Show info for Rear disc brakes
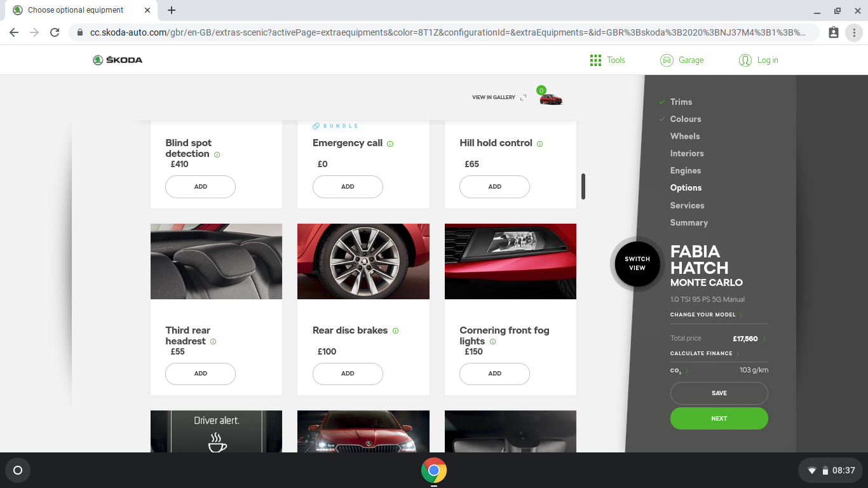 pyautogui.click(x=395, y=330)
